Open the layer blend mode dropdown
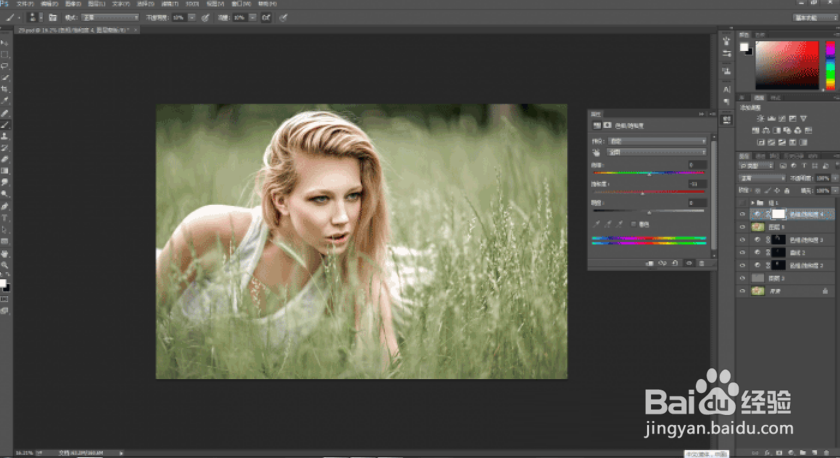The width and height of the screenshot is (840, 458). pos(762,178)
